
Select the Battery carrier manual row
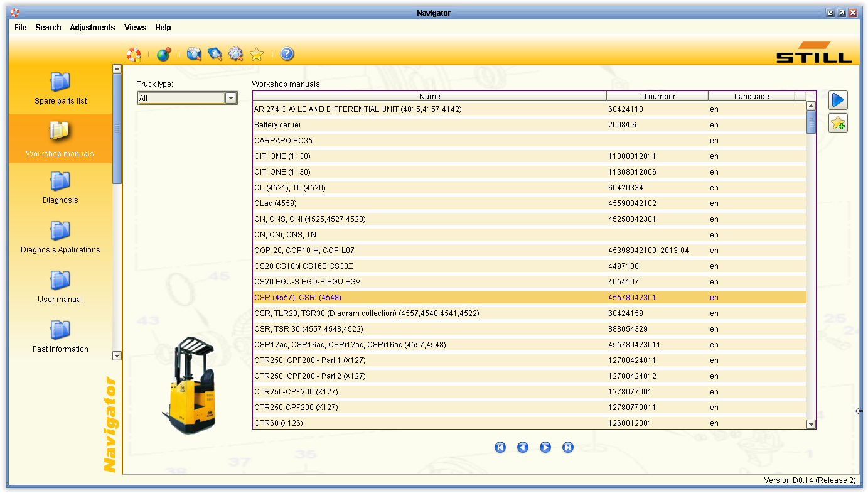coord(530,125)
